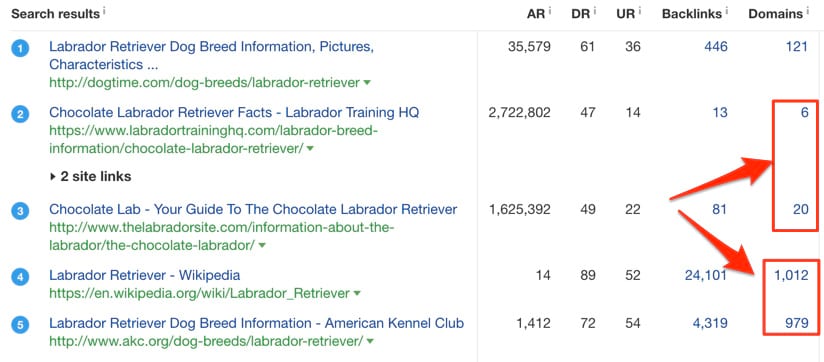Click the 979 domains count for AKC
The height and width of the screenshot is (362, 824).
tap(797, 323)
